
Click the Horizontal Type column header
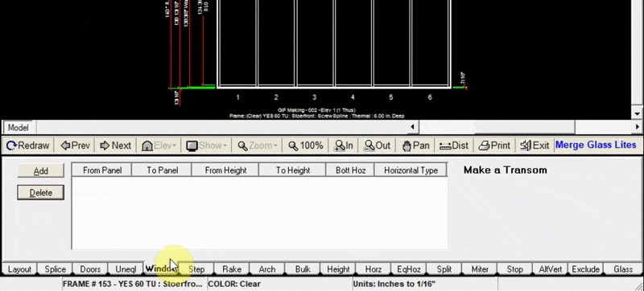point(411,170)
